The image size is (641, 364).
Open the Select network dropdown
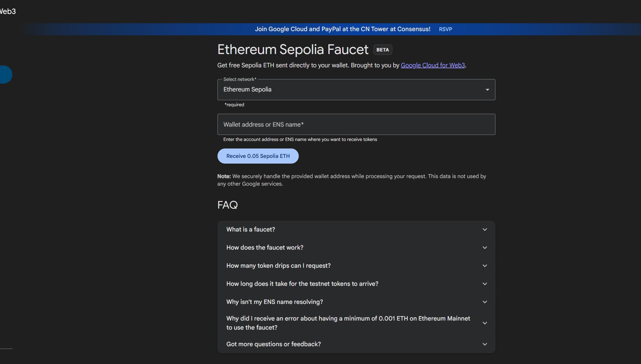(x=356, y=89)
